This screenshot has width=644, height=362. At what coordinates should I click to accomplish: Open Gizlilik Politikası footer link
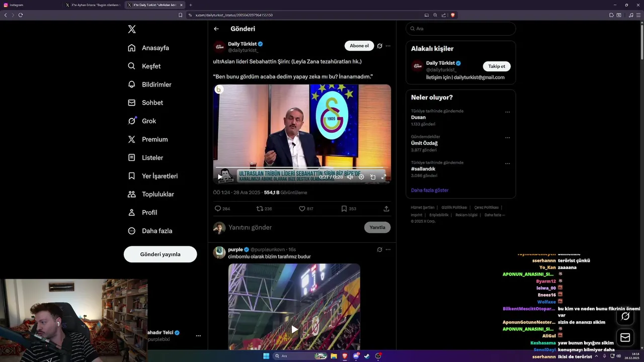pyautogui.click(x=454, y=207)
